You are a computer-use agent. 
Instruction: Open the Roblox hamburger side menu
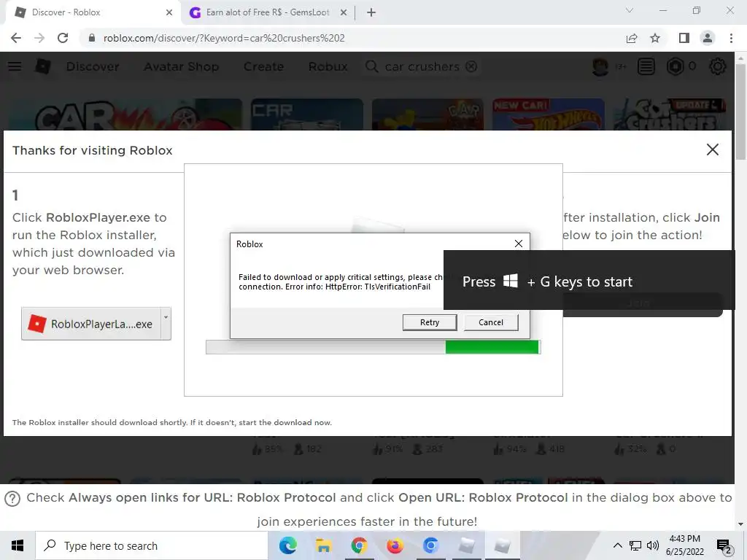[15, 66]
